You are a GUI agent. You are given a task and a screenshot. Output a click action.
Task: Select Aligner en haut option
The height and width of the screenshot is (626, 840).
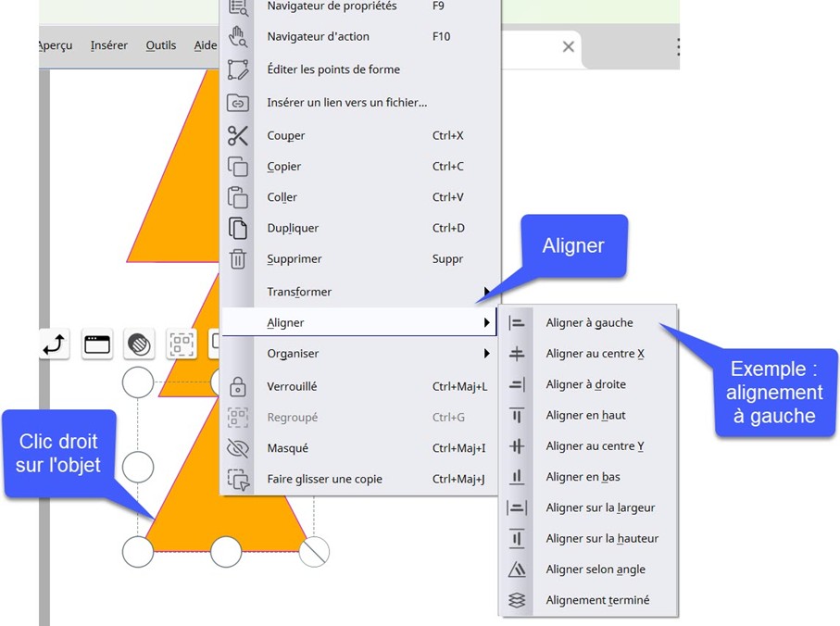click(x=588, y=416)
